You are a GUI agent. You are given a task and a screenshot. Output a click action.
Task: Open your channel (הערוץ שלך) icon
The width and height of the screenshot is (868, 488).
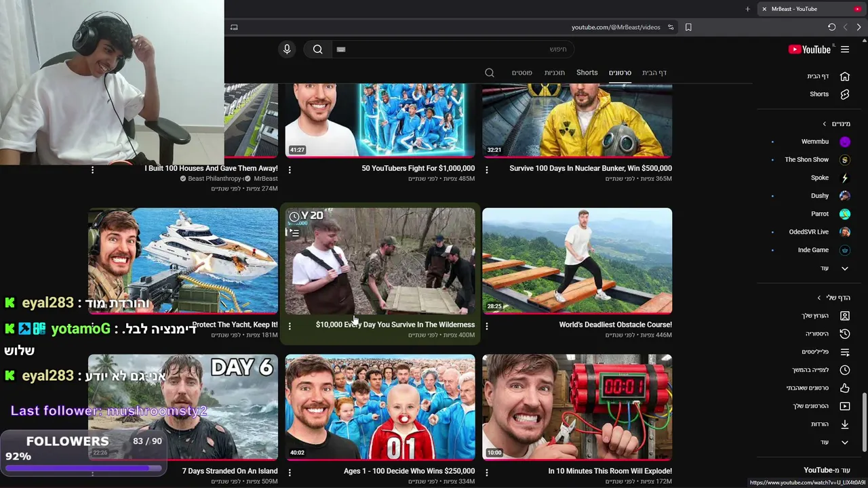point(845,316)
